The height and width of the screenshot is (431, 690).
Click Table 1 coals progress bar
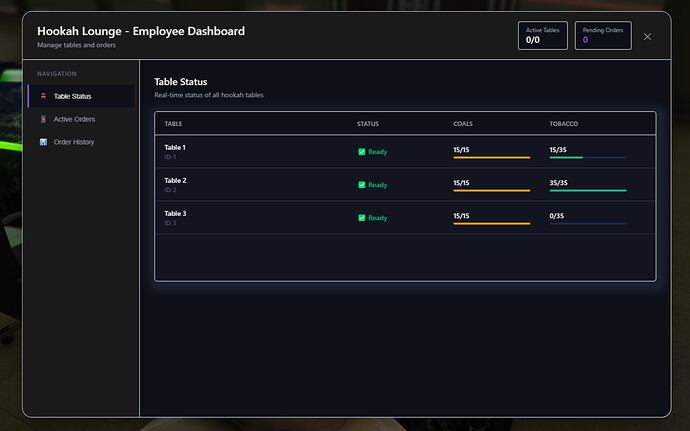[492, 157]
